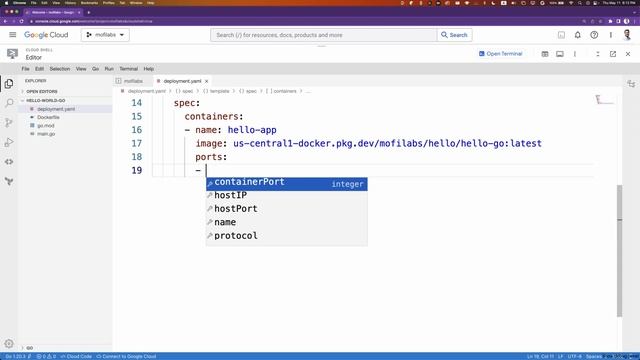The height and width of the screenshot is (360, 640).
Task: Open main.go in the explorer
Action: click(x=46, y=134)
